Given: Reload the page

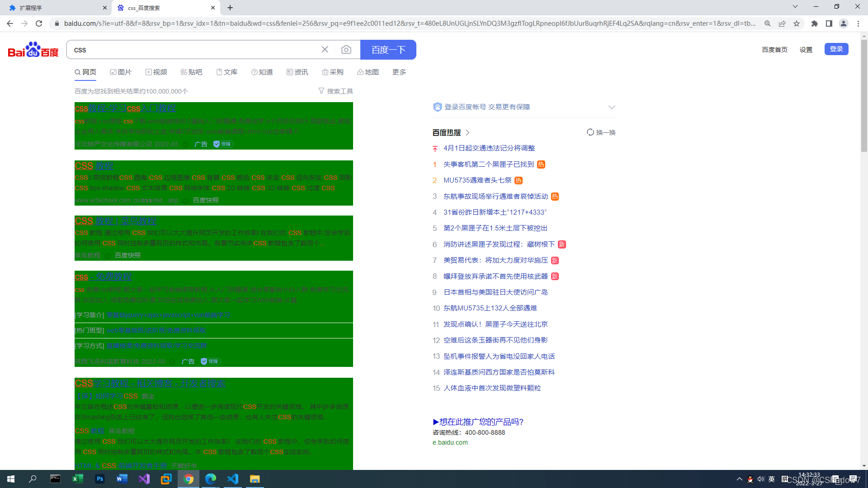Looking at the screenshot, I should click(39, 23).
